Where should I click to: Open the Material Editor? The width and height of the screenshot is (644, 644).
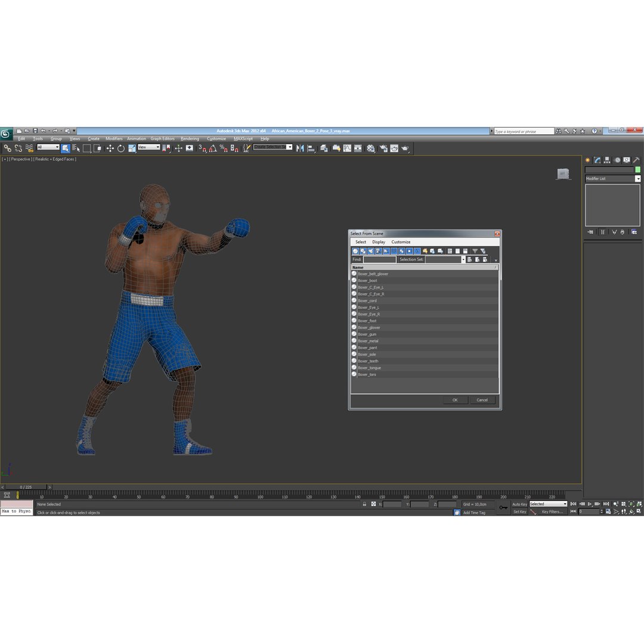point(371,148)
